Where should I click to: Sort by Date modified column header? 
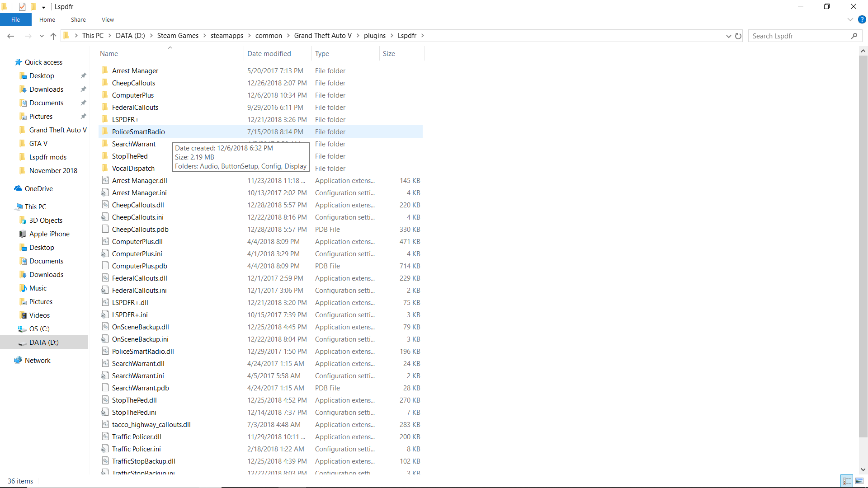click(269, 53)
